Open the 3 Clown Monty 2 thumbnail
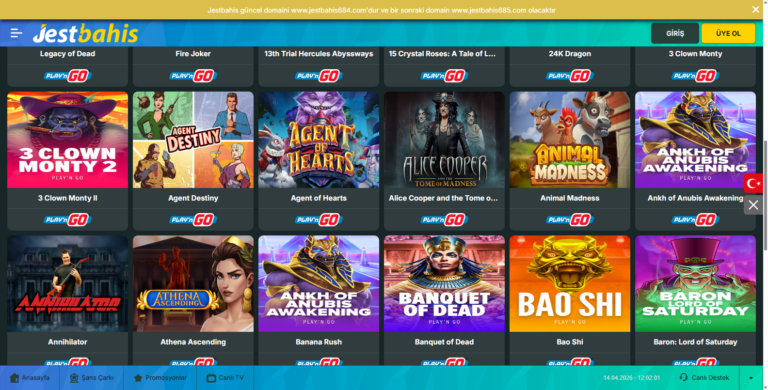 [x=68, y=140]
